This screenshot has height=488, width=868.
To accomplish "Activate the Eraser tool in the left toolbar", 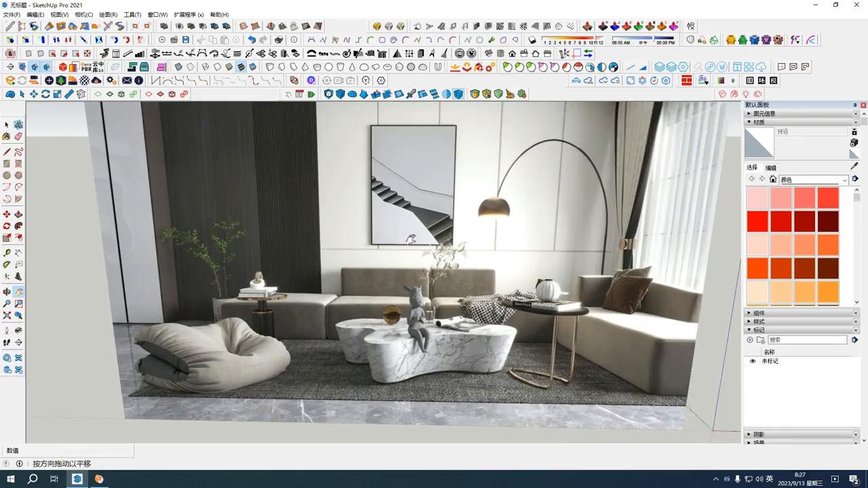I will pyautogui.click(x=18, y=136).
